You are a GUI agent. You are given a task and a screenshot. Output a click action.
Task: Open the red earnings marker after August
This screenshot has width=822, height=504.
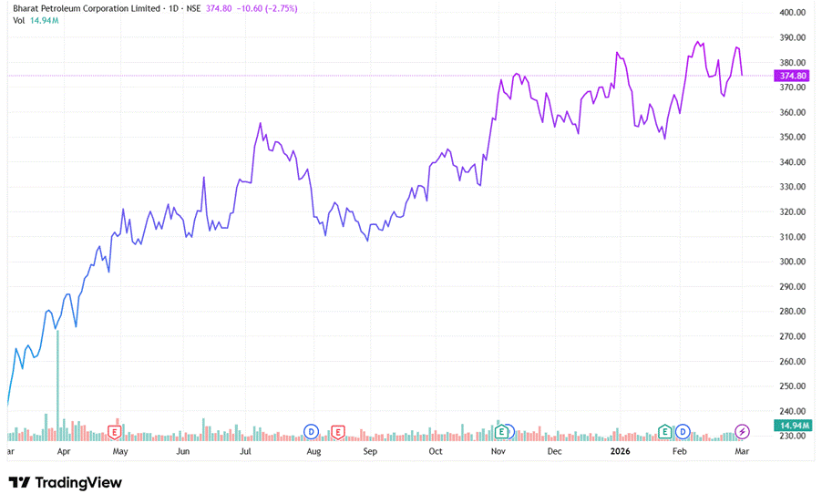click(338, 431)
